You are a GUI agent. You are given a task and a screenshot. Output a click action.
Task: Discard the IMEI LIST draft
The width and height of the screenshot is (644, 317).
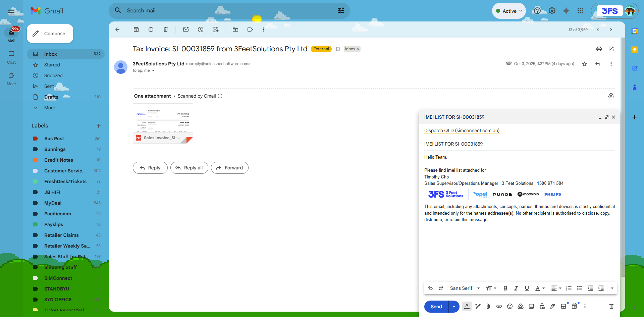click(611, 306)
